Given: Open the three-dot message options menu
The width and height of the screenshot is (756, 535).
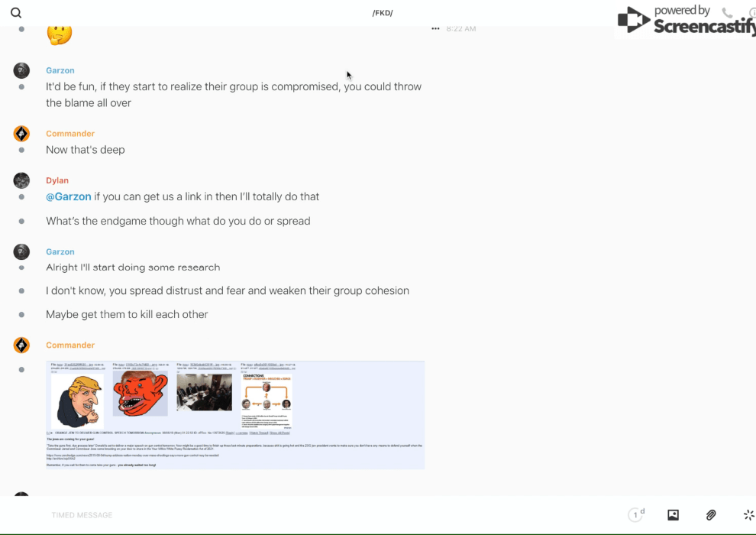Looking at the screenshot, I should [x=435, y=29].
